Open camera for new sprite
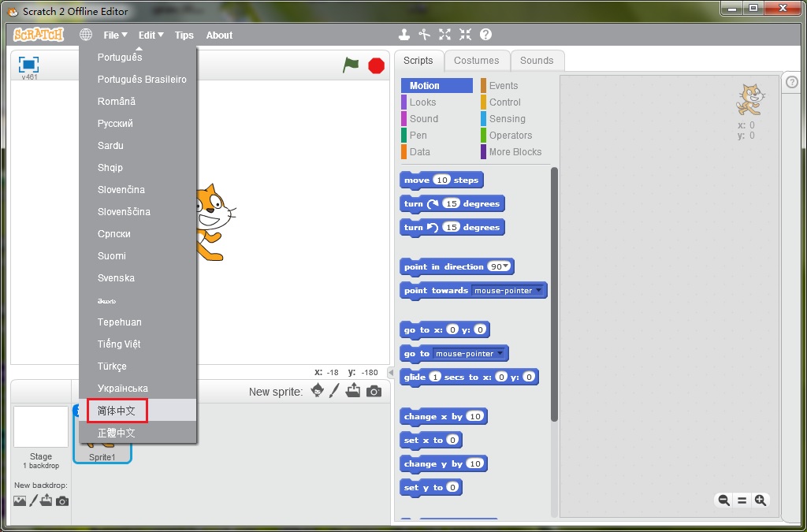Image resolution: width=807 pixels, height=532 pixels. click(374, 392)
